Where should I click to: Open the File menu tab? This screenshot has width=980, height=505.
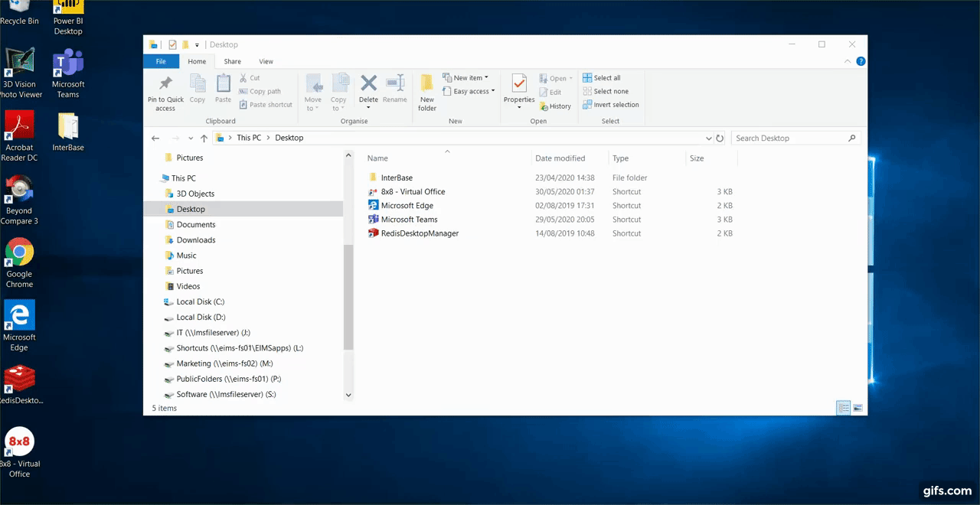(161, 61)
